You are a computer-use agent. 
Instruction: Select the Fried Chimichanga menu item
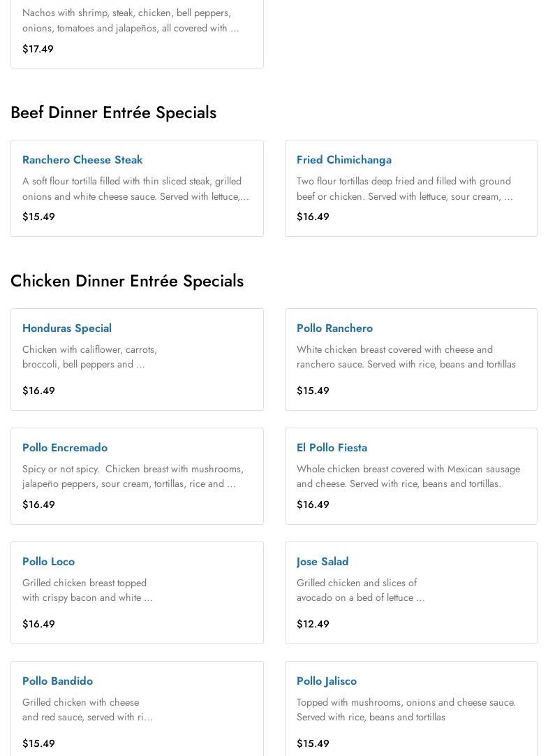tap(343, 160)
